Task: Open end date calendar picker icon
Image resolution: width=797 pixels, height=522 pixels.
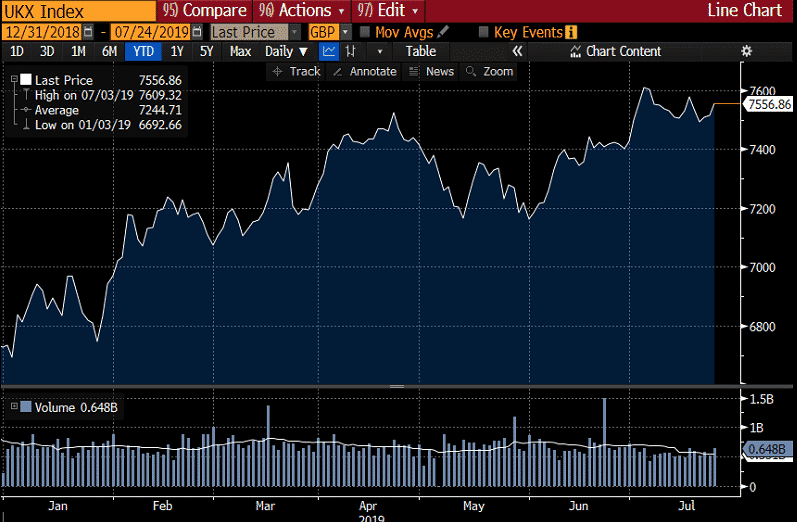Action: tap(198, 32)
